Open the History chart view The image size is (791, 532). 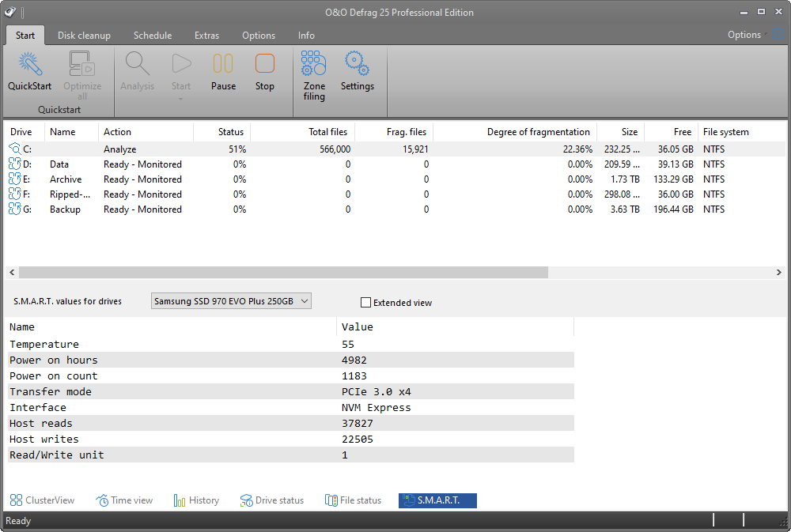196,500
